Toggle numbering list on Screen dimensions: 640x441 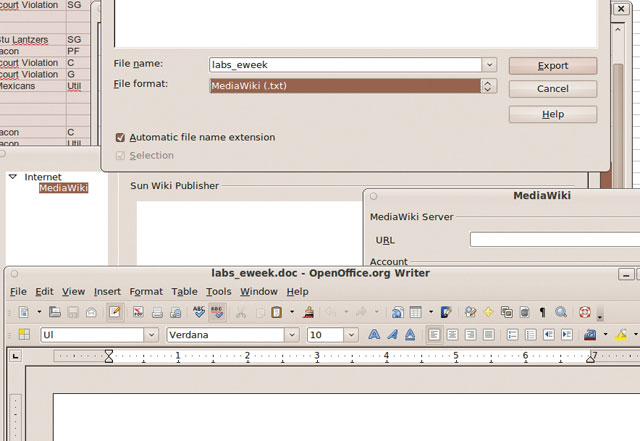512,335
